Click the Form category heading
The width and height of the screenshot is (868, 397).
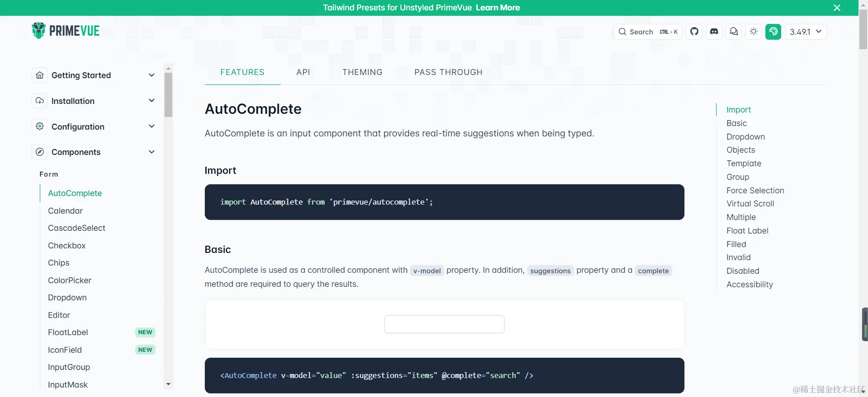point(49,174)
